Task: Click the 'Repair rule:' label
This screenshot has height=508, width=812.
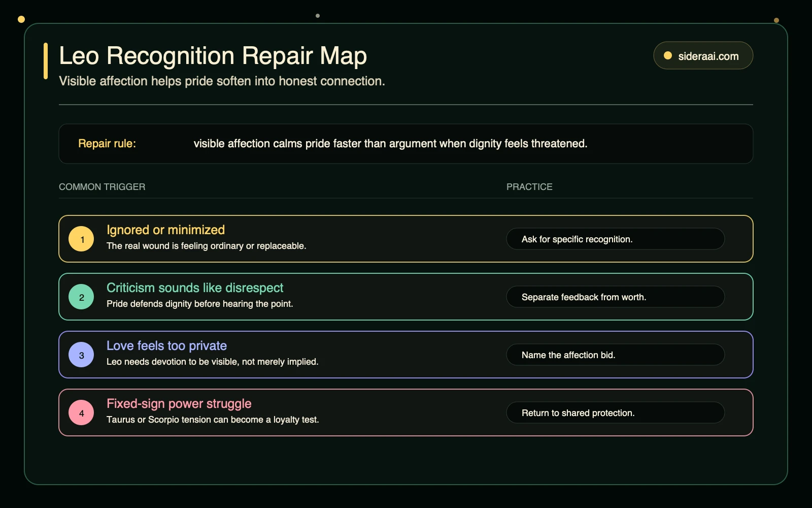Action: 107,144
